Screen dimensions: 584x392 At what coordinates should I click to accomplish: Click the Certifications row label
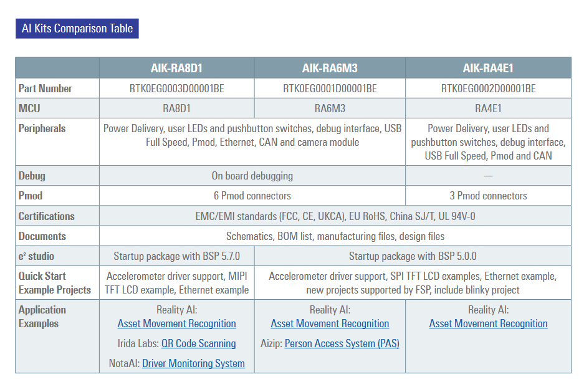point(46,216)
